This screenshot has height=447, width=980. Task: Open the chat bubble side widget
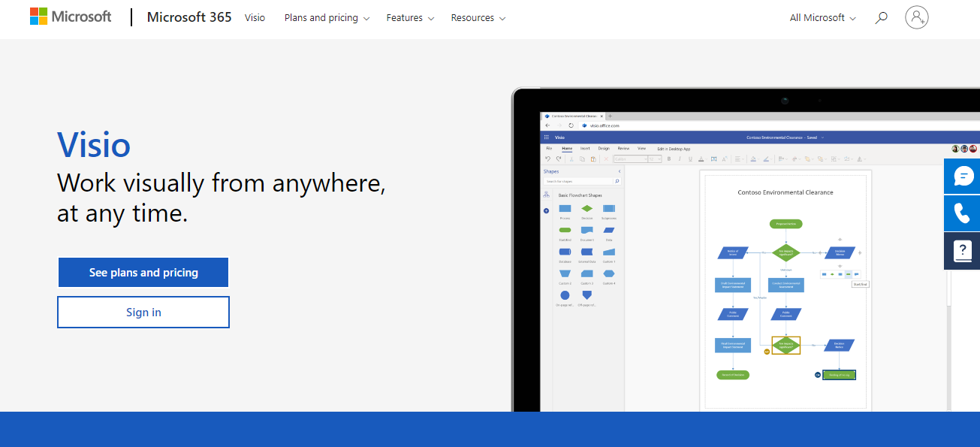[x=962, y=177]
